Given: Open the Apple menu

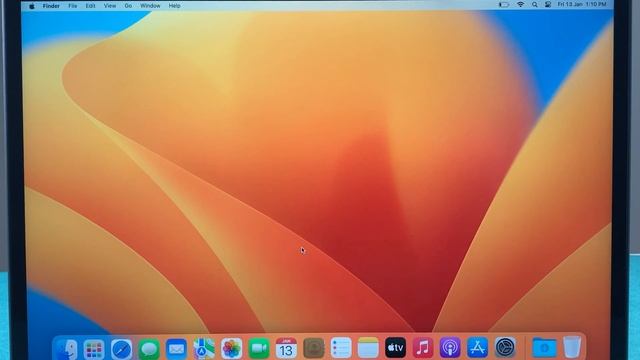Looking at the screenshot, I should click(32, 6).
